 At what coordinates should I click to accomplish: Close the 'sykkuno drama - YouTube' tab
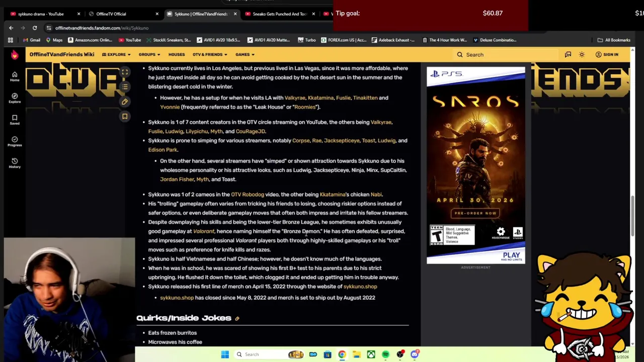coord(78,14)
